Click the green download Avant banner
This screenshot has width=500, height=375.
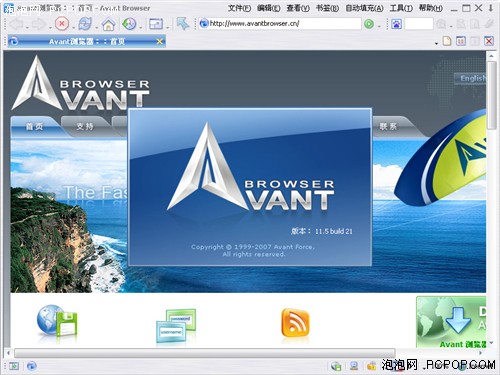[451, 322]
